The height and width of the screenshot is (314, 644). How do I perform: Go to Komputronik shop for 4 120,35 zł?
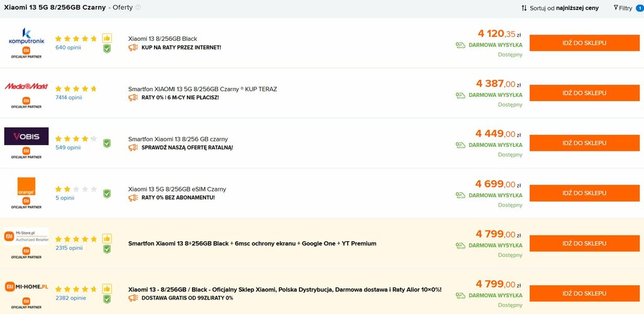point(584,43)
